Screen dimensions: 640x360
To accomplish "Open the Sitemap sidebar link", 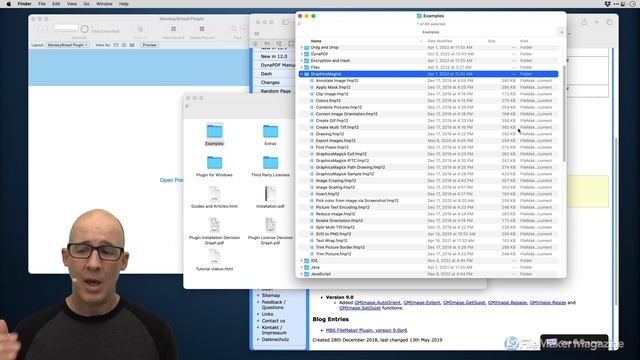I will click(x=271, y=295).
